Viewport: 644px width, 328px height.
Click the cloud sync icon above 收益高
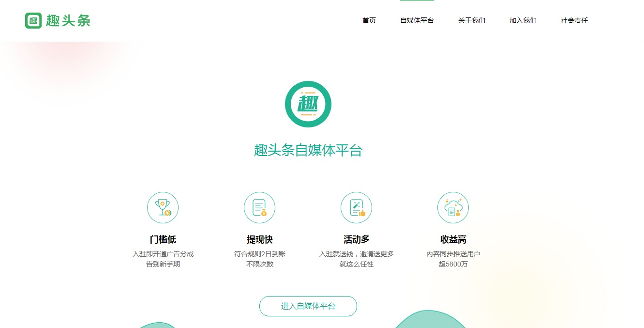coord(453,207)
